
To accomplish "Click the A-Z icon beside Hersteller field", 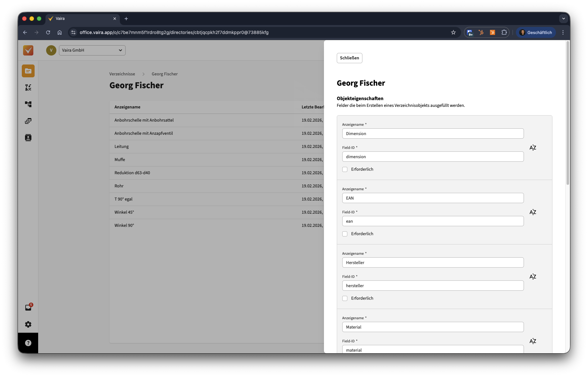I will pyautogui.click(x=533, y=277).
